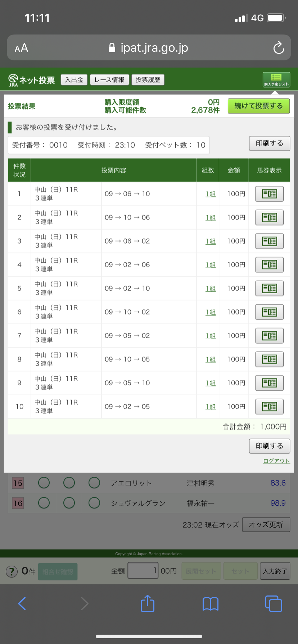Screen dimensions: 298x644
Task: Open the 投票履歴 menu tab
Action: 148,80
